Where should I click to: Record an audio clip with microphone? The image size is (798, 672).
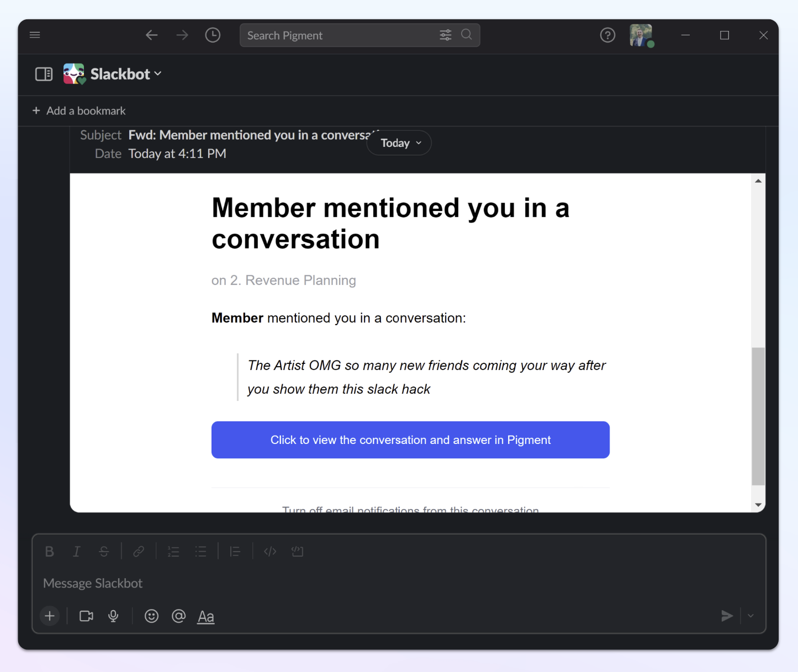(113, 616)
